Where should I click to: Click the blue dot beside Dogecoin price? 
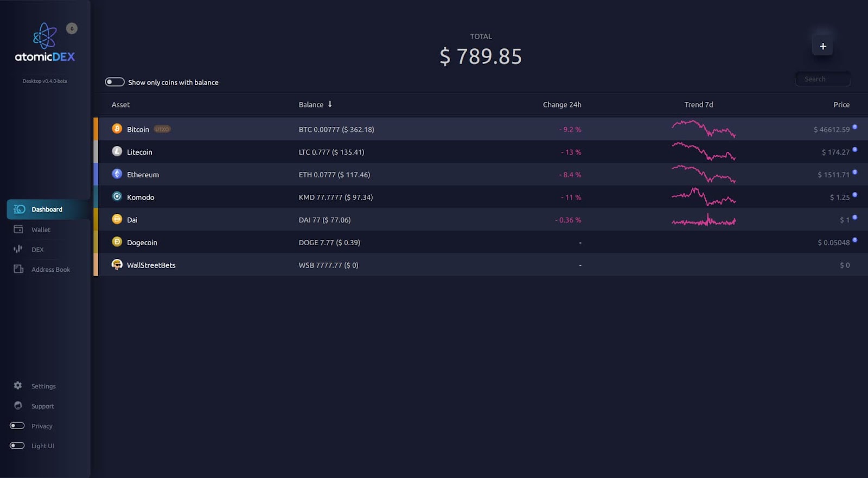point(855,240)
